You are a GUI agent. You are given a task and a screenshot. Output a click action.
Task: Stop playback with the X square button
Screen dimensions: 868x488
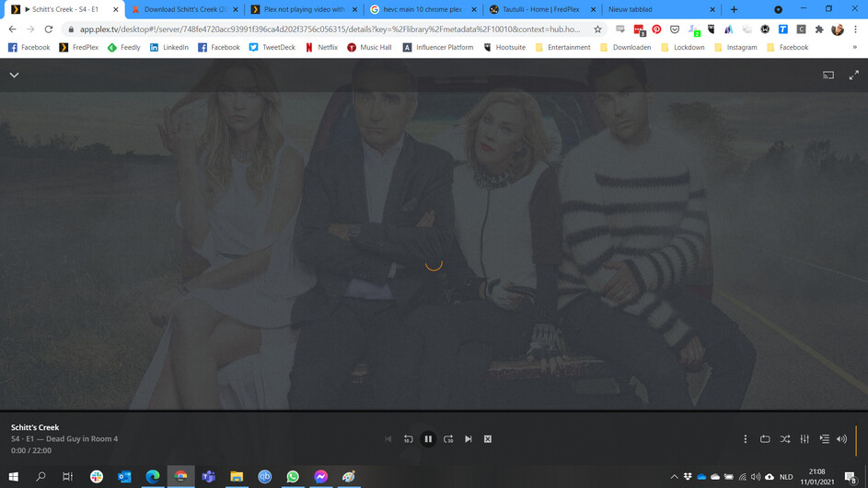488,438
